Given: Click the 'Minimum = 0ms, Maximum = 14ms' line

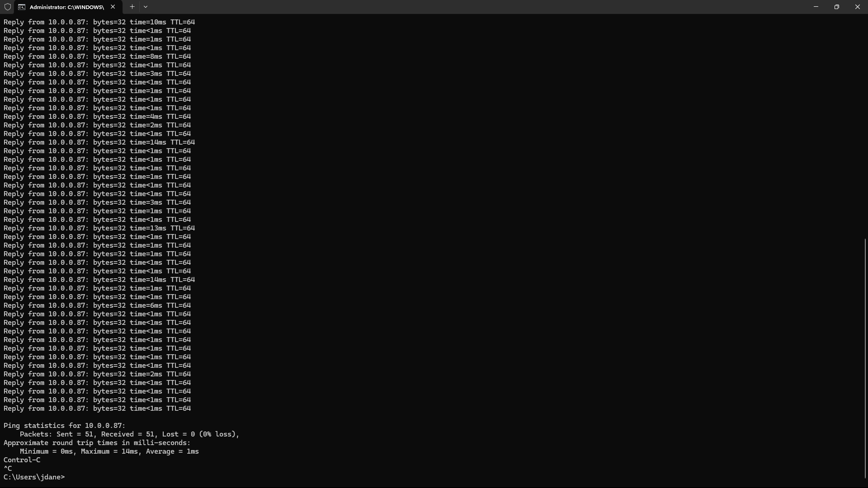Looking at the screenshot, I should point(109,451).
